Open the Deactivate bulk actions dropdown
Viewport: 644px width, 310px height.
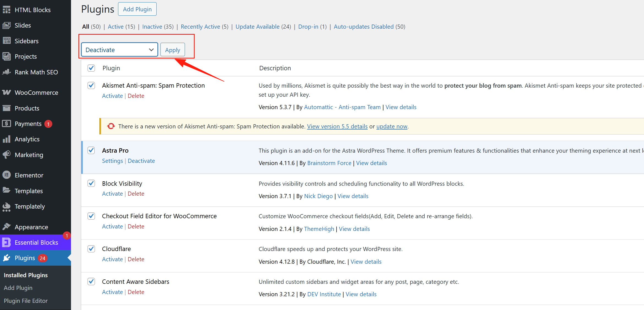119,50
